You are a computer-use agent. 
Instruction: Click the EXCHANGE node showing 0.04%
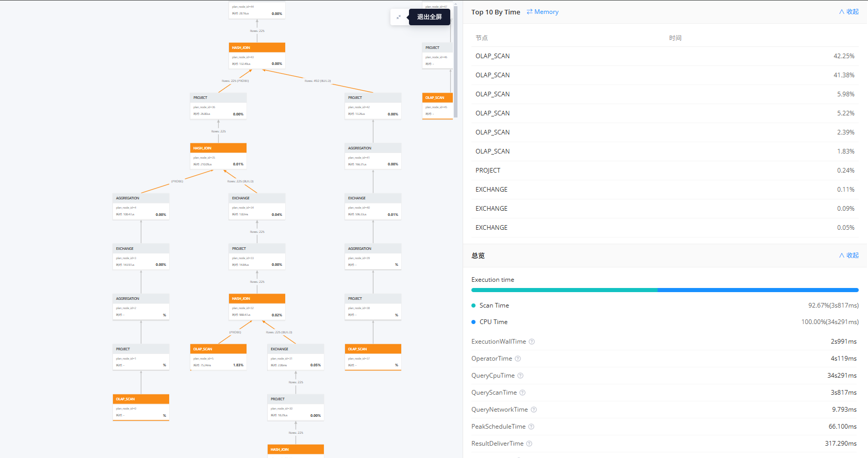pos(257,206)
